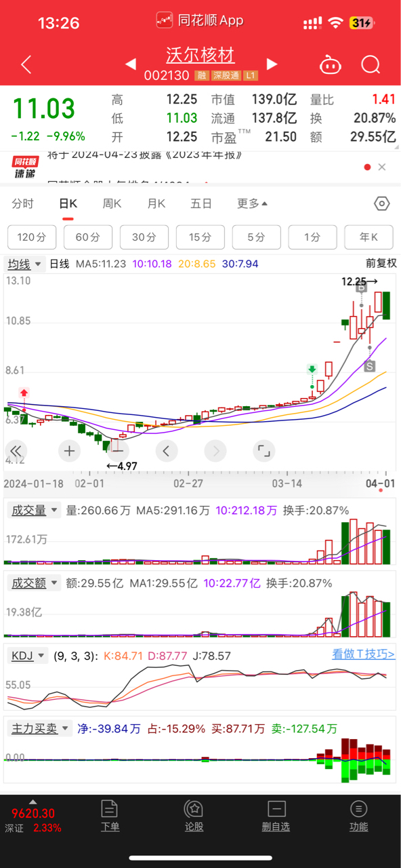Tap the 换 20.87% turnover value

(375, 118)
